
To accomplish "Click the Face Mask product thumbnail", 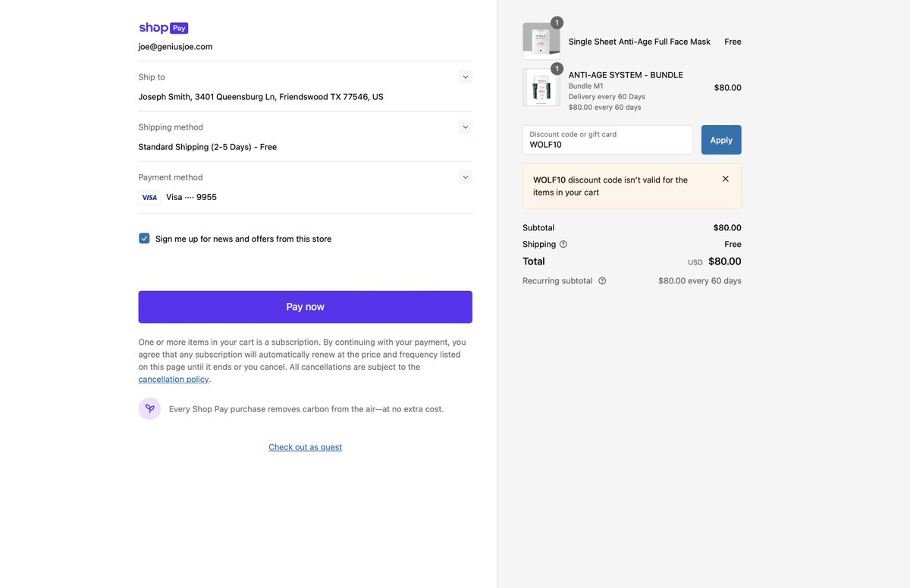I will pos(541,41).
